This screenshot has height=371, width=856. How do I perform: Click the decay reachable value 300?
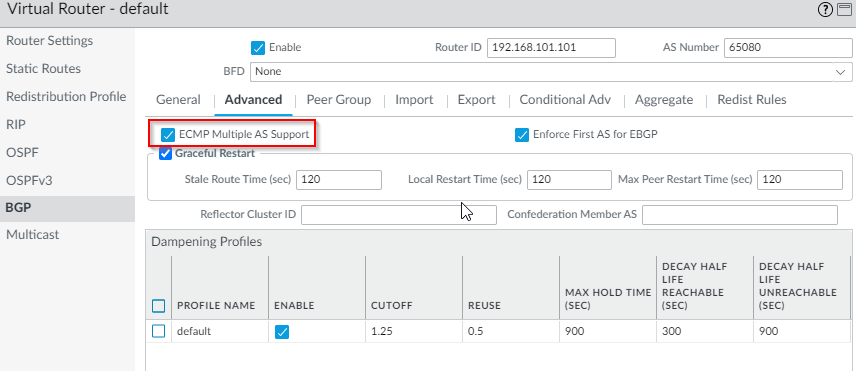click(670, 331)
